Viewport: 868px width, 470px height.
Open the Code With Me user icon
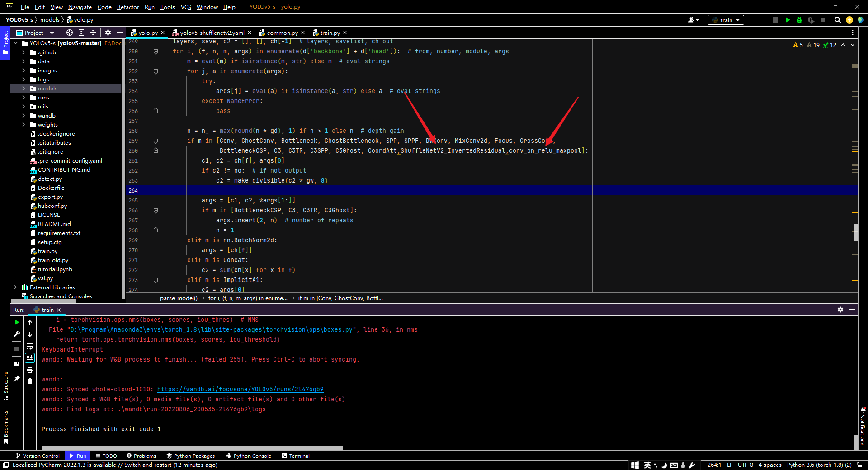coord(693,20)
